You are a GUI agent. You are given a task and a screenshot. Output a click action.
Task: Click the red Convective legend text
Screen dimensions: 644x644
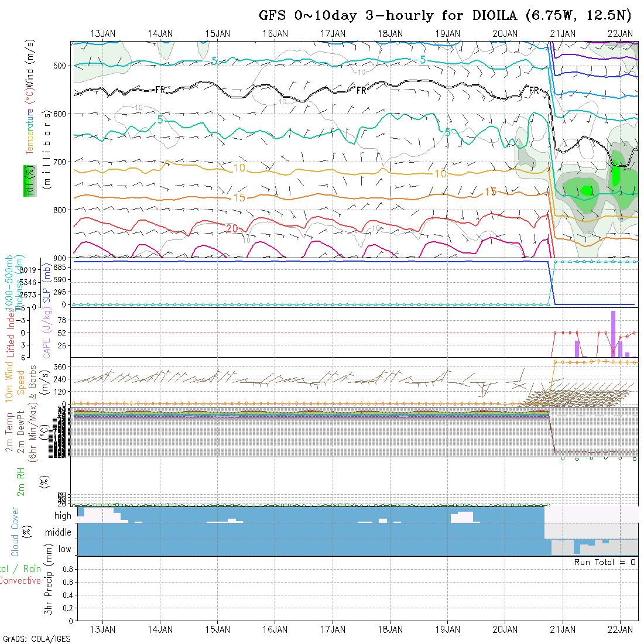click(x=20, y=581)
